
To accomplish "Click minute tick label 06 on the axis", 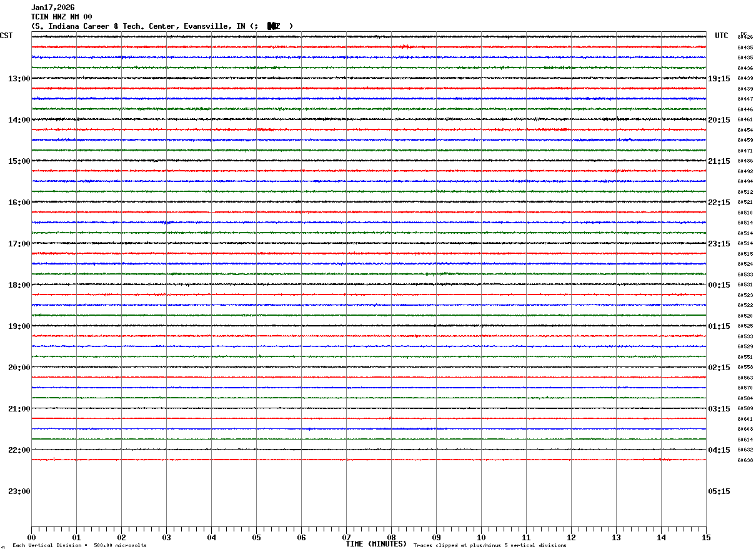I will click(x=301, y=538).
